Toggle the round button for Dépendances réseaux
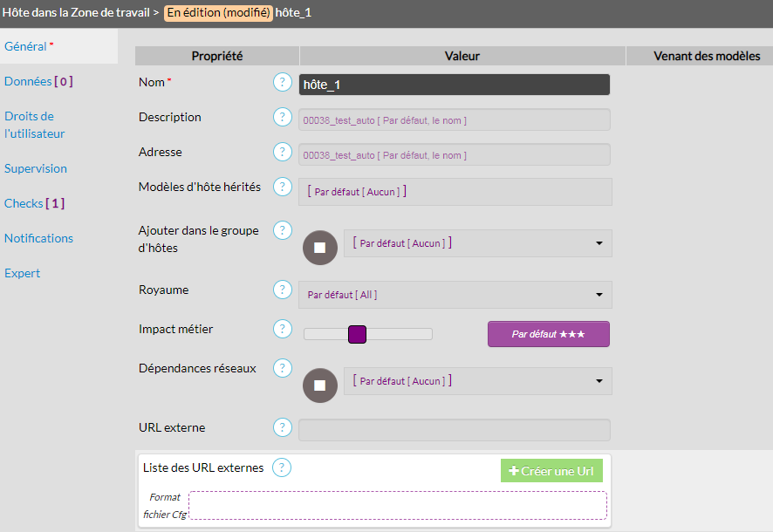Image resolution: width=773 pixels, height=532 pixels. 319,385
